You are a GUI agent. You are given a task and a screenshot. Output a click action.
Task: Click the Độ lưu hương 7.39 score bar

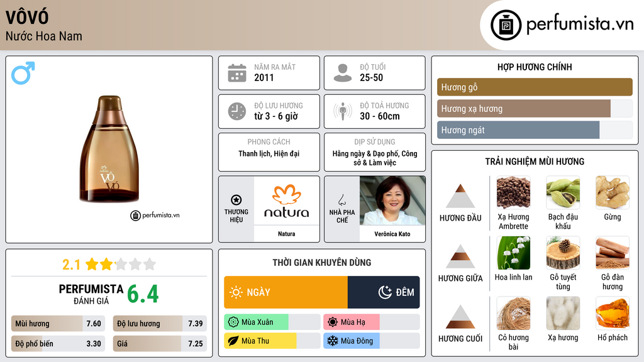coord(160,324)
